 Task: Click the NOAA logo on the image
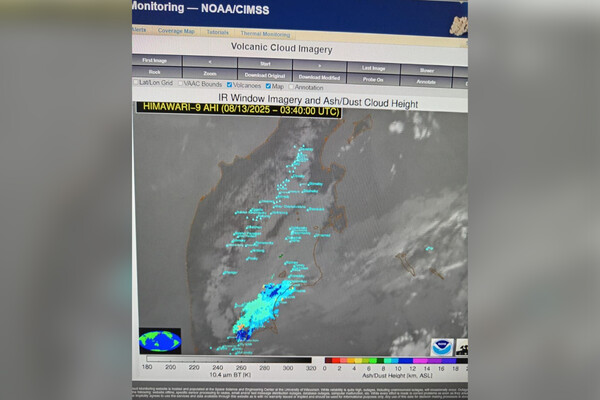[x=441, y=346]
